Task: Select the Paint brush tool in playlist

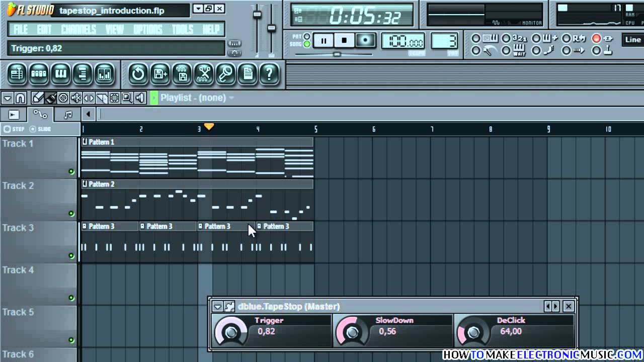Action: [x=50, y=98]
